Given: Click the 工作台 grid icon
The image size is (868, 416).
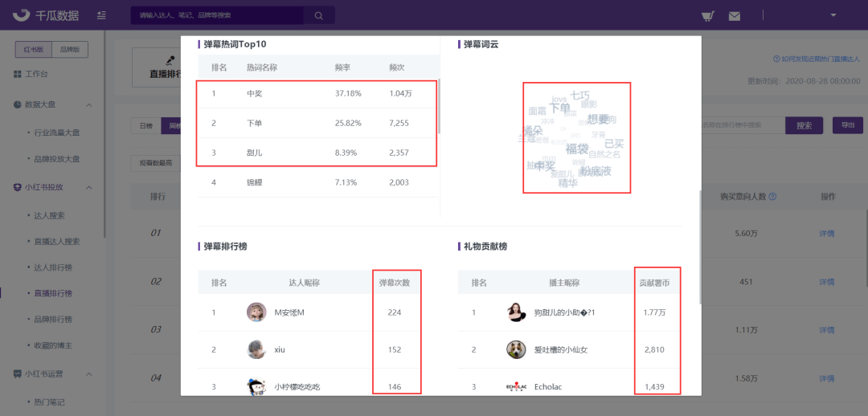Looking at the screenshot, I should pos(18,74).
